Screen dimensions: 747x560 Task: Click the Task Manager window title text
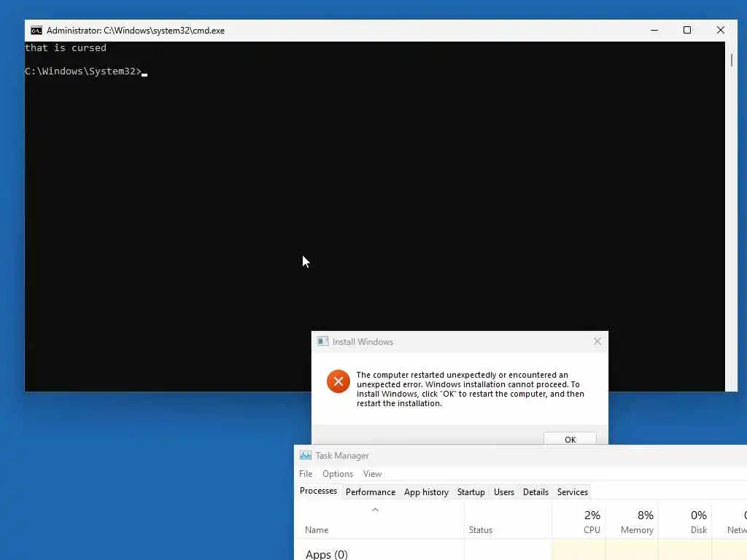[342, 455]
